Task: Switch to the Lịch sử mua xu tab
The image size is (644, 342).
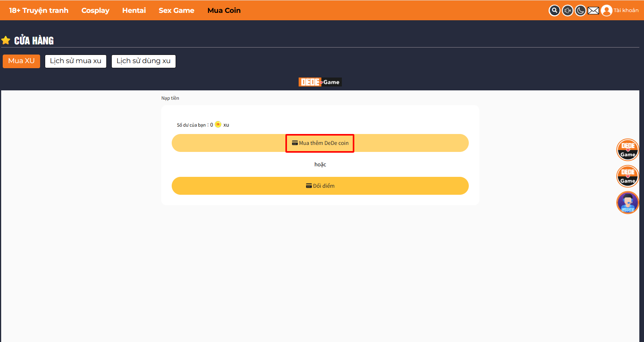Action: 76,61
